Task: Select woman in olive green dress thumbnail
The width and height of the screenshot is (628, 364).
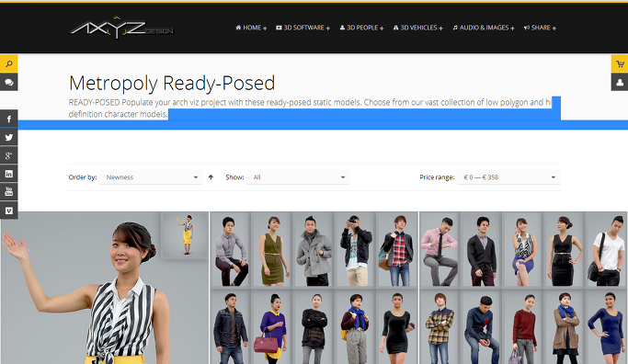Action: pos(272,249)
